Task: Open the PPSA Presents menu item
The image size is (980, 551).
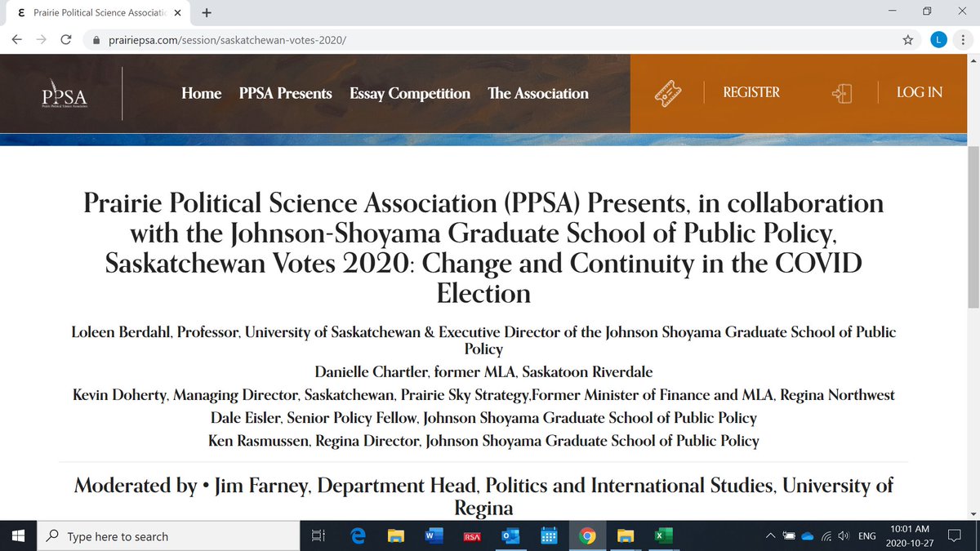Action: (x=286, y=93)
